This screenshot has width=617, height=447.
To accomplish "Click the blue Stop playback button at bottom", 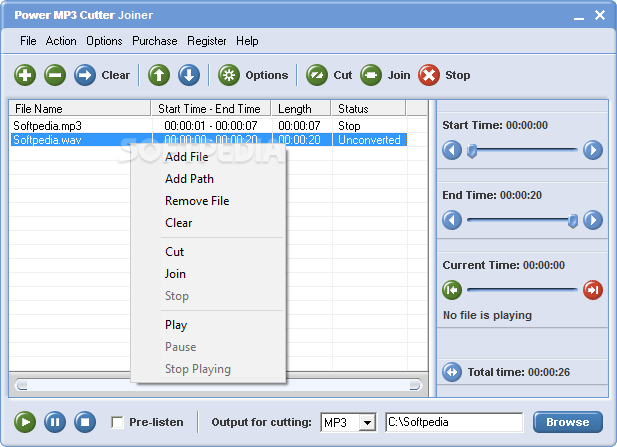I will (x=85, y=422).
